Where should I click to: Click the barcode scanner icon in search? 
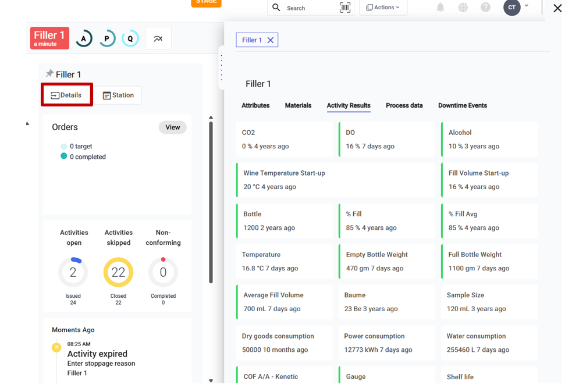pyautogui.click(x=345, y=8)
